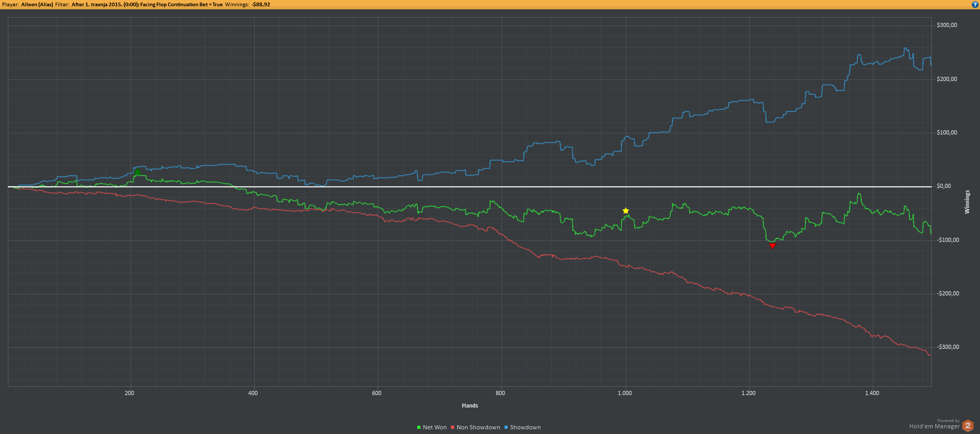Toggle the blue Showdown legend swatch

[506, 427]
